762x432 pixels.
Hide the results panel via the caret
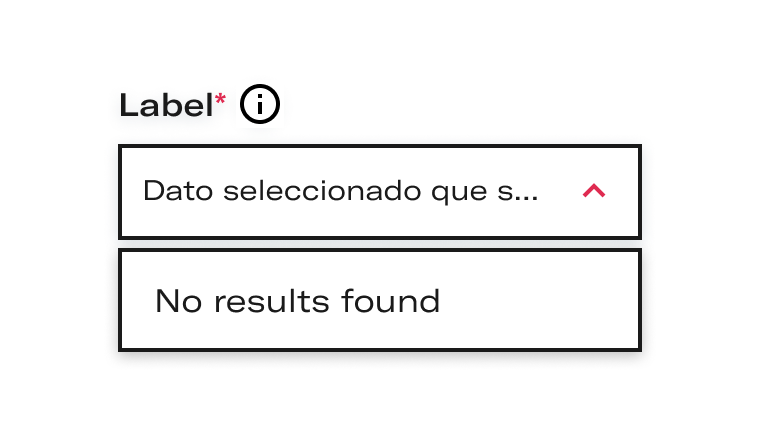(x=594, y=190)
